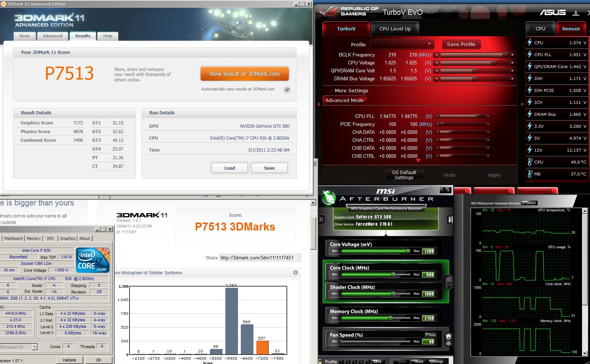Switch to the Advanced tab in 3DMark 11

click(52, 36)
